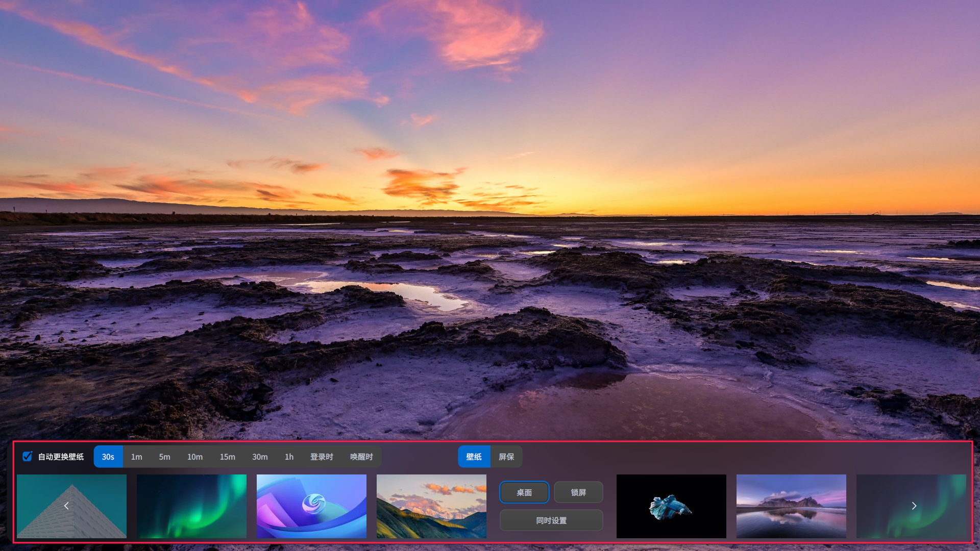This screenshot has height=551, width=980.
Task: Click the 桌面 button
Action: (524, 492)
